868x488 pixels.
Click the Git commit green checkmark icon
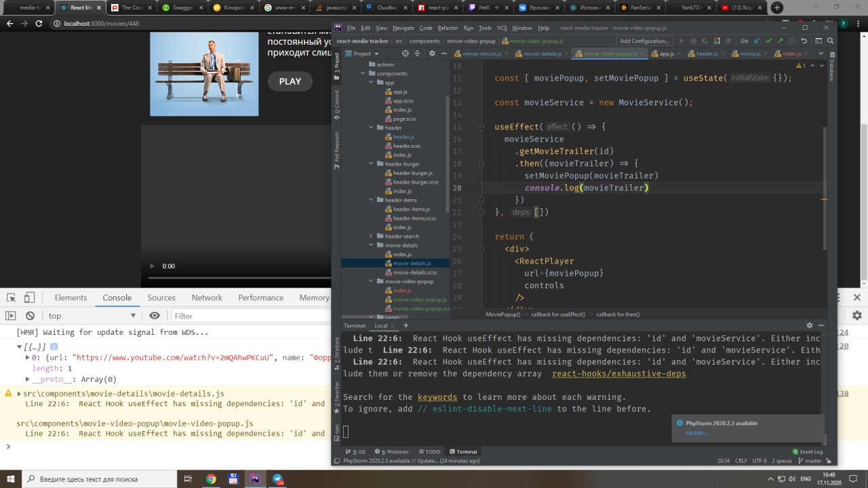769,41
